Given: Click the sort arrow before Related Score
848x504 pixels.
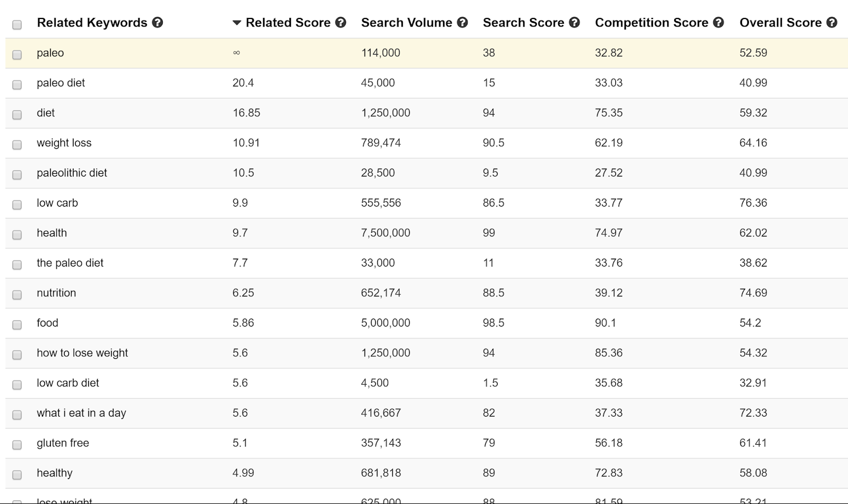Looking at the screenshot, I should [237, 23].
